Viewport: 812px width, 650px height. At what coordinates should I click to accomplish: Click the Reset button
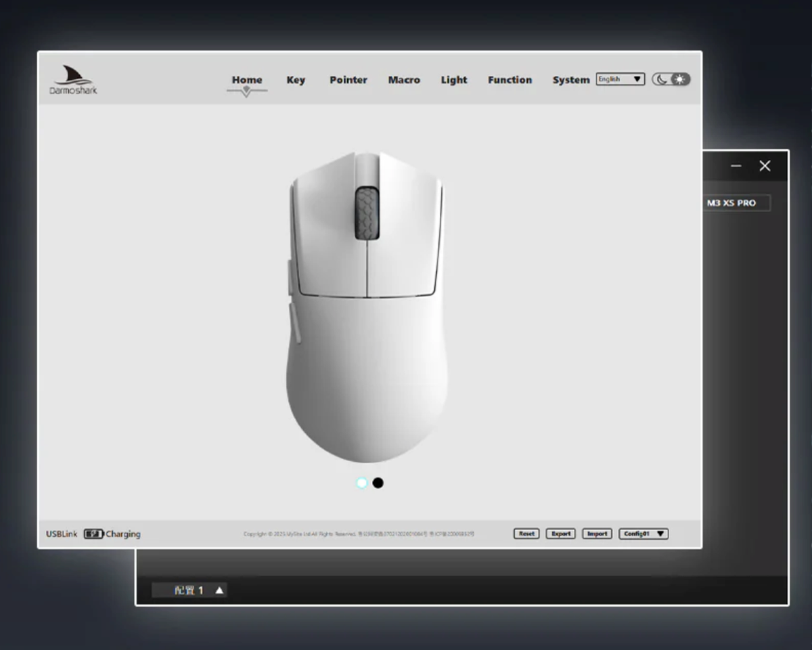click(x=526, y=534)
